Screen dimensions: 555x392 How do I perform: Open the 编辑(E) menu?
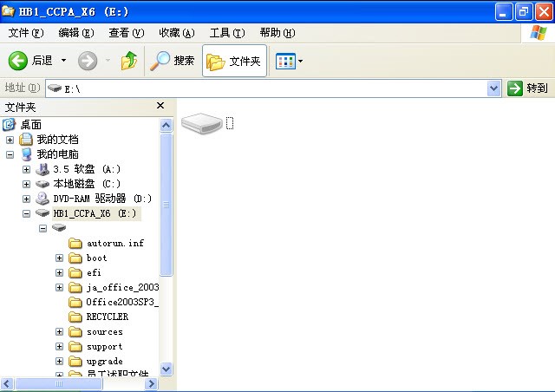tap(76, 33)
